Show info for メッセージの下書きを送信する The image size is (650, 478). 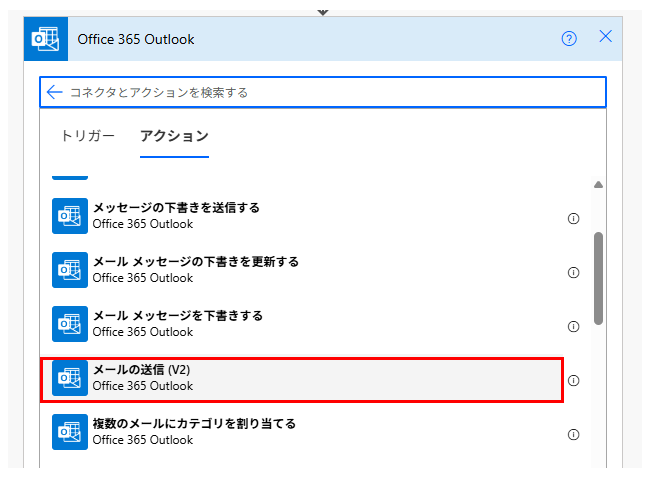pos(573,218)
